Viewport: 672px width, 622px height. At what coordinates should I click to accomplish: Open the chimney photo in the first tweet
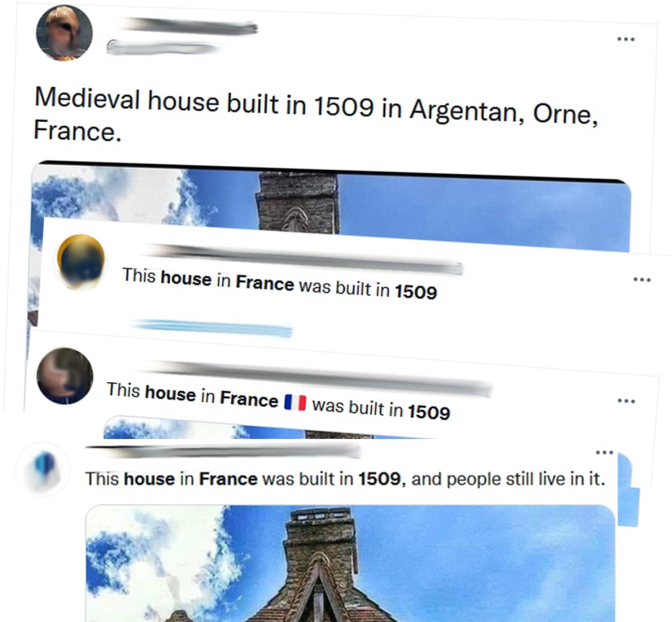(x=331, y=199)
